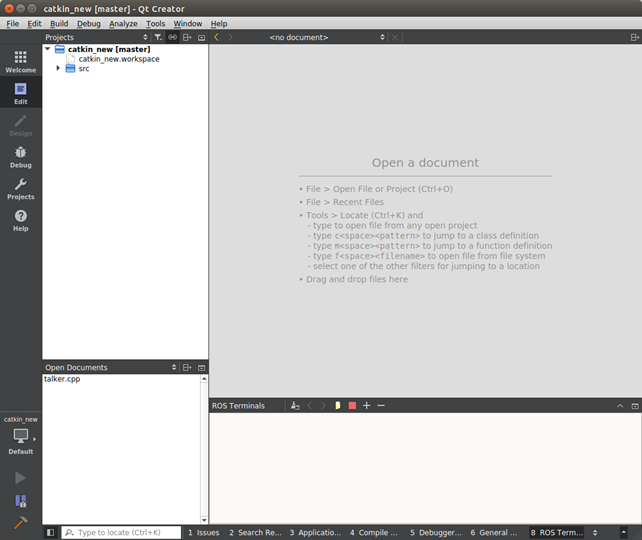Toggle the left sidebar visibility button

50,532
